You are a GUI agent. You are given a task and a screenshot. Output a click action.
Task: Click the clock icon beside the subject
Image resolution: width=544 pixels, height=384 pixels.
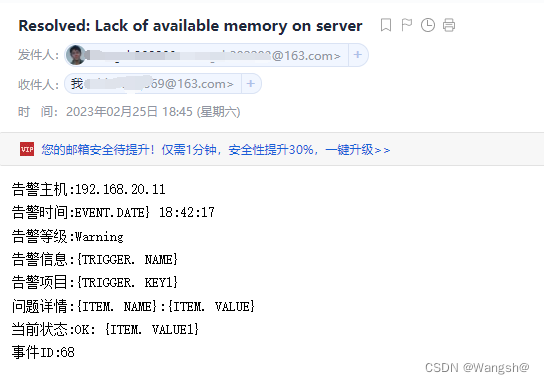tap(428, 25)
